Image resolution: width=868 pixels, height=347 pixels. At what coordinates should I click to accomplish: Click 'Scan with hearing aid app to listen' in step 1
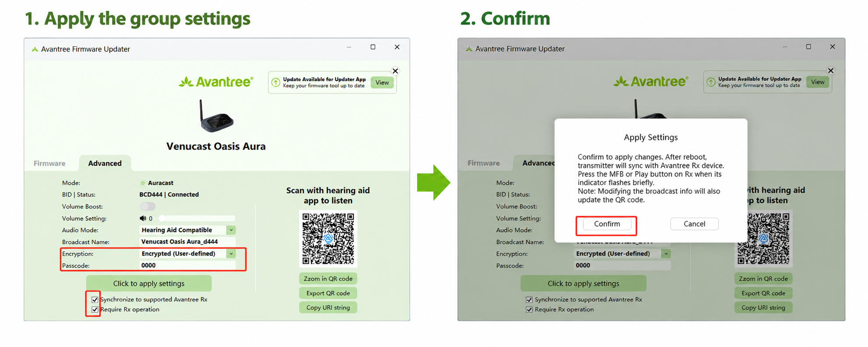coord(328,196)
